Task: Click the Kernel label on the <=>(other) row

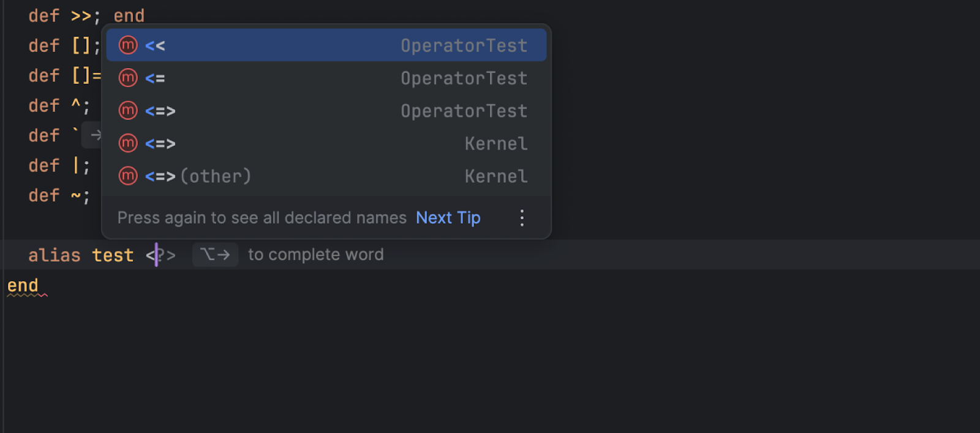Action: (496, 176)
